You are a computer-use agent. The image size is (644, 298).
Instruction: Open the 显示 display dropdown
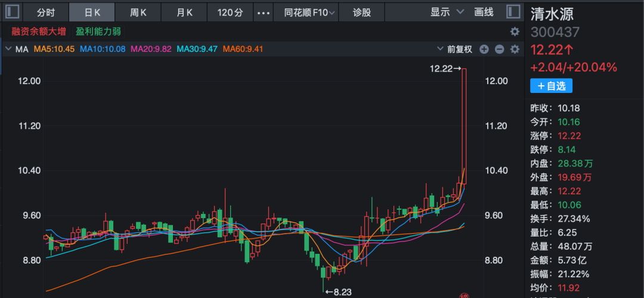pos(447,12)
